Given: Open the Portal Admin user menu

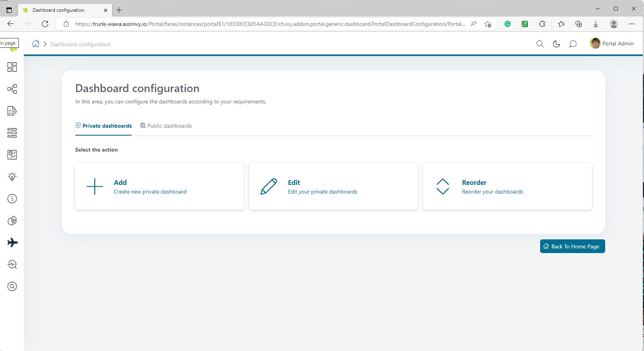Looking at the screenshot, I should [x=612, y=43].
